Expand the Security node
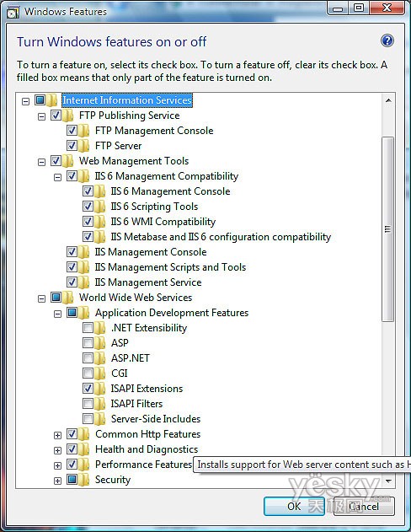The image size is (411, 532). [x=57, y=481]
